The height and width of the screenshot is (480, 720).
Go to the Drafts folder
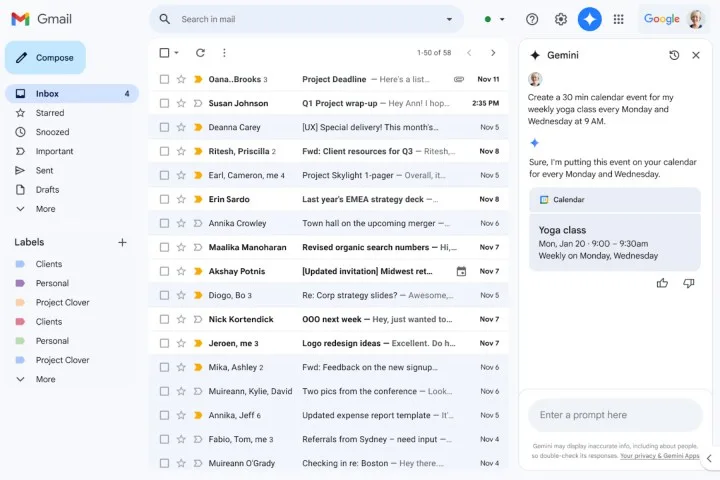47,190
